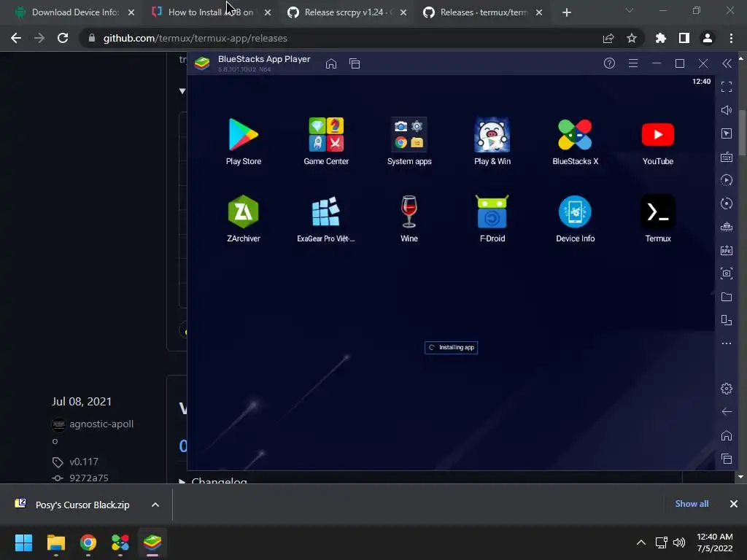Open BlueStacks settings gear
Screen dimensions: 747x560
tap(727, 389)
